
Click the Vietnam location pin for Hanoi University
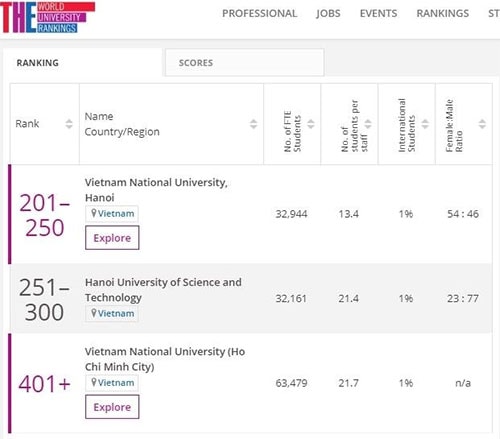tap(94, 313)
